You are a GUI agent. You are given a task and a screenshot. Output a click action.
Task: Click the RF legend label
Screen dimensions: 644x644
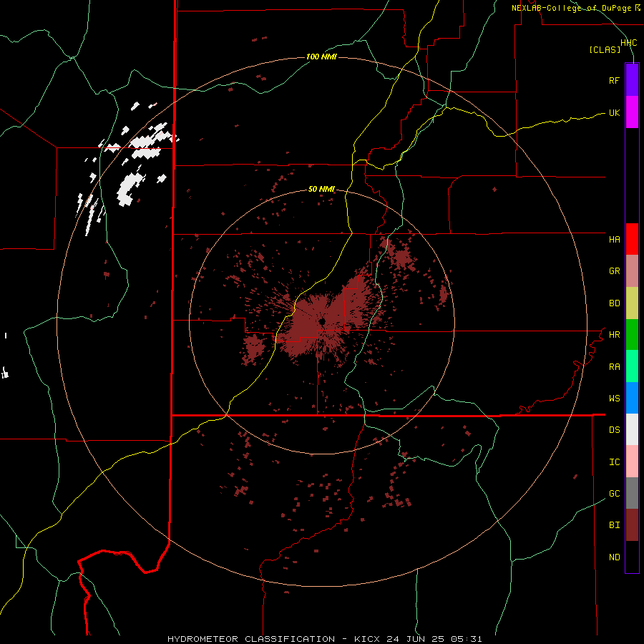(x=614, y=80)
